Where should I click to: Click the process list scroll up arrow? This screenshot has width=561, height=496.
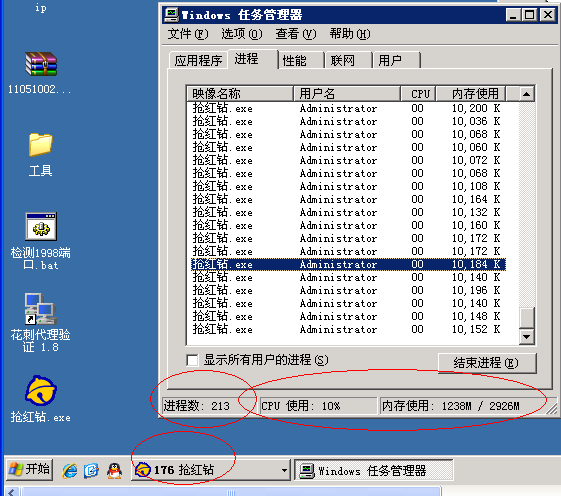pos(527,94)
